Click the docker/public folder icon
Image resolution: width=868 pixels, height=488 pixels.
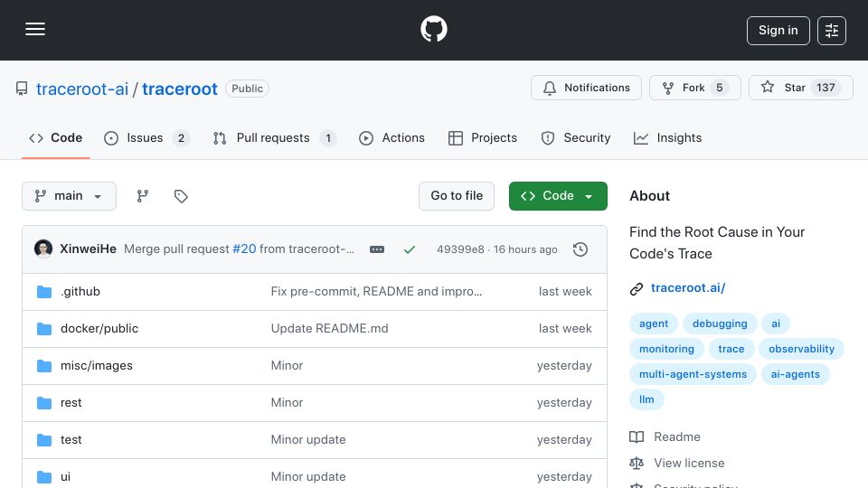tap(43, 329)
